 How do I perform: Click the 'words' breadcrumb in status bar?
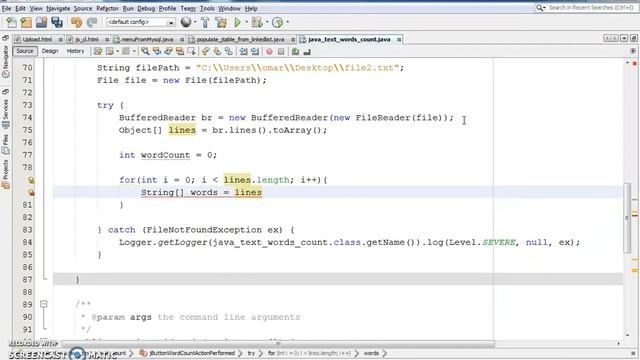[371, 353]
